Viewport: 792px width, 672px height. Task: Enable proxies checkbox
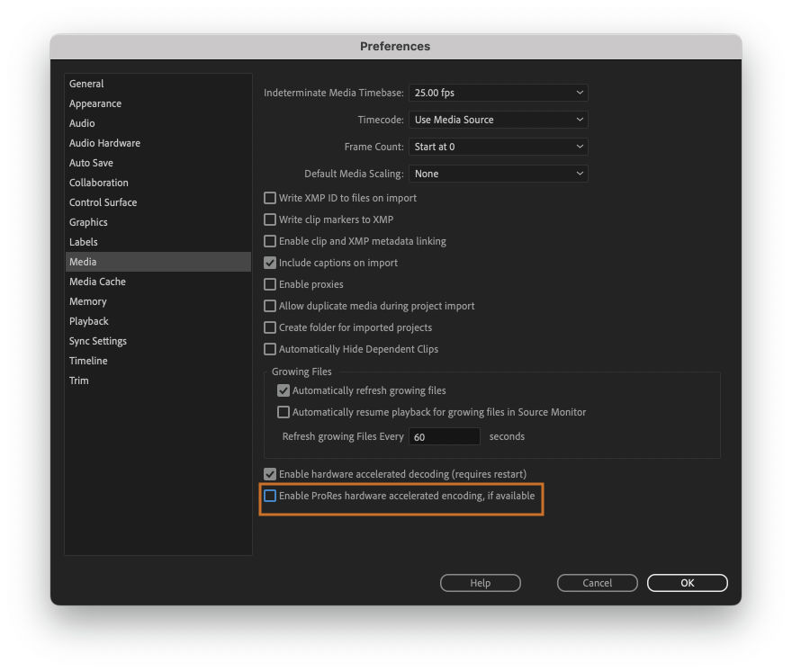[x=270, y=284]
